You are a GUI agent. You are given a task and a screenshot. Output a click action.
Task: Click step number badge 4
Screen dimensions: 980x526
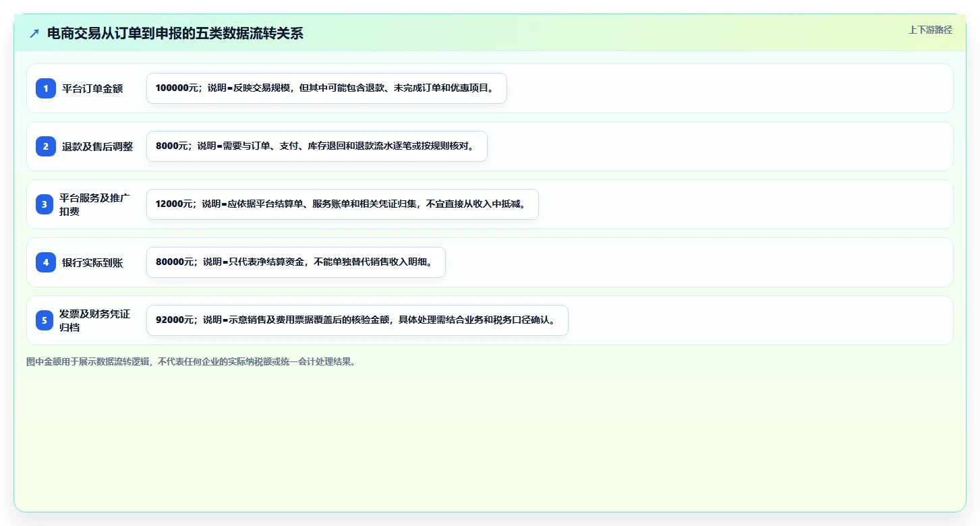pos(46,262)
